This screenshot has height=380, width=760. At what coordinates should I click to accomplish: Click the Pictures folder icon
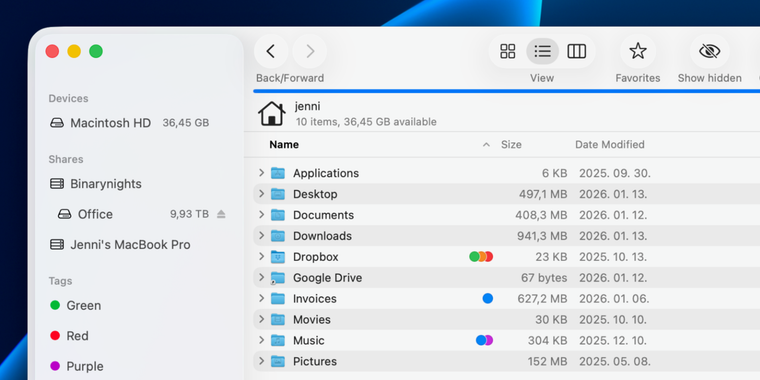click(278, 361)
